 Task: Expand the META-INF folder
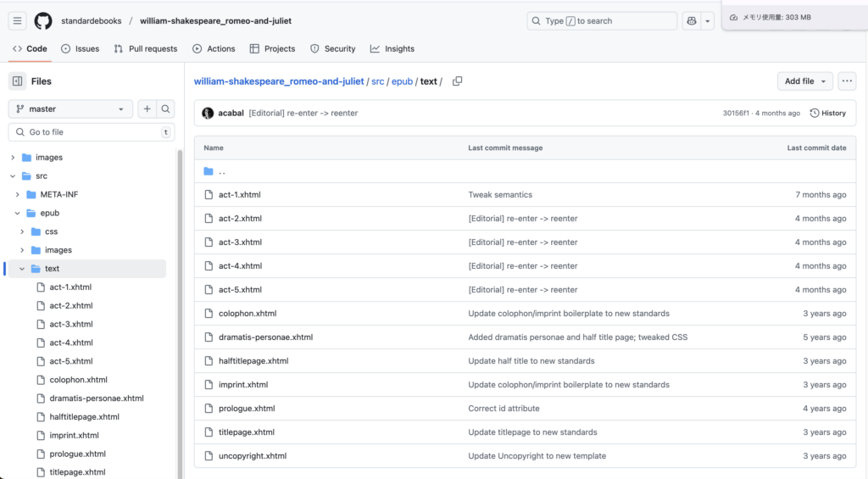point(17,194)
